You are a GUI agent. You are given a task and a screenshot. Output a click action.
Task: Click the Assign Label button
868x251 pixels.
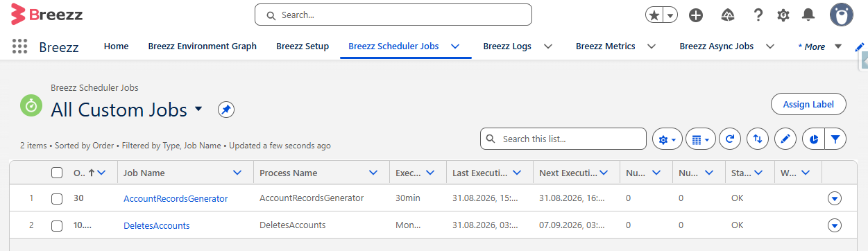click(x=808, y=104)
